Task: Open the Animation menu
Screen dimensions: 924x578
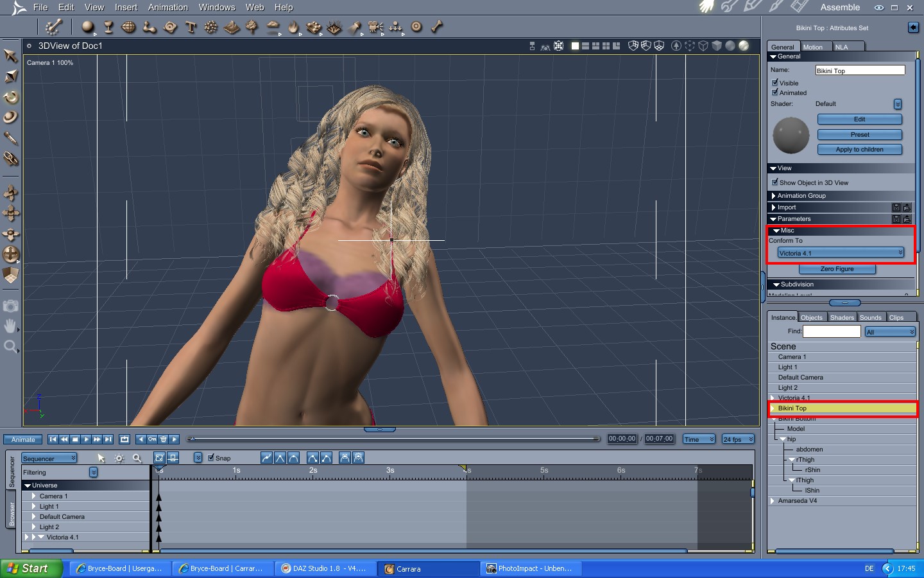Action: (x=167, y=7)
